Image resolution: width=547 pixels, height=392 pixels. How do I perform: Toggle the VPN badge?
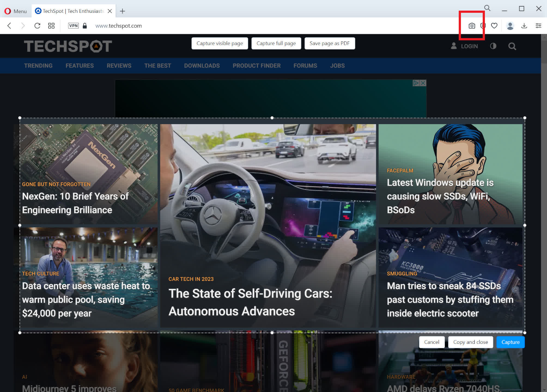point(73,26)
